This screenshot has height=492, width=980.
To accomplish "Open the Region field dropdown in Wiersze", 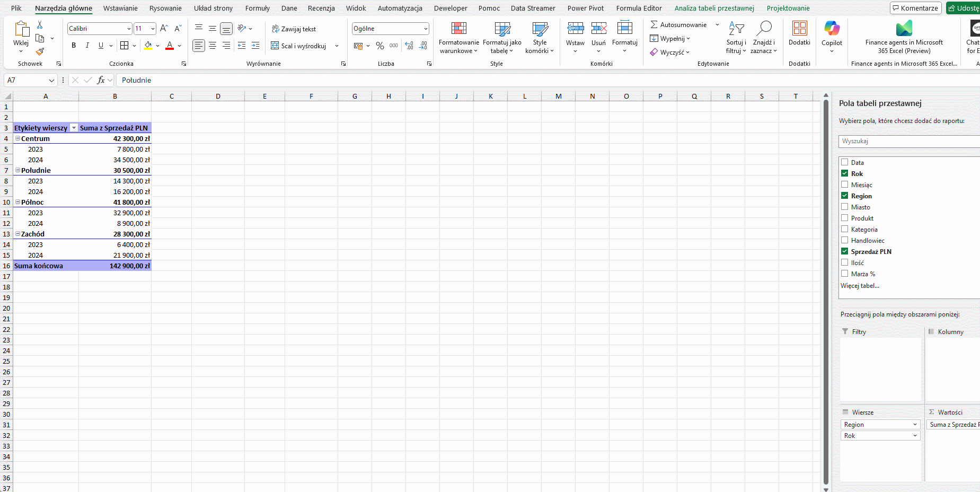I will click(914, 425).
